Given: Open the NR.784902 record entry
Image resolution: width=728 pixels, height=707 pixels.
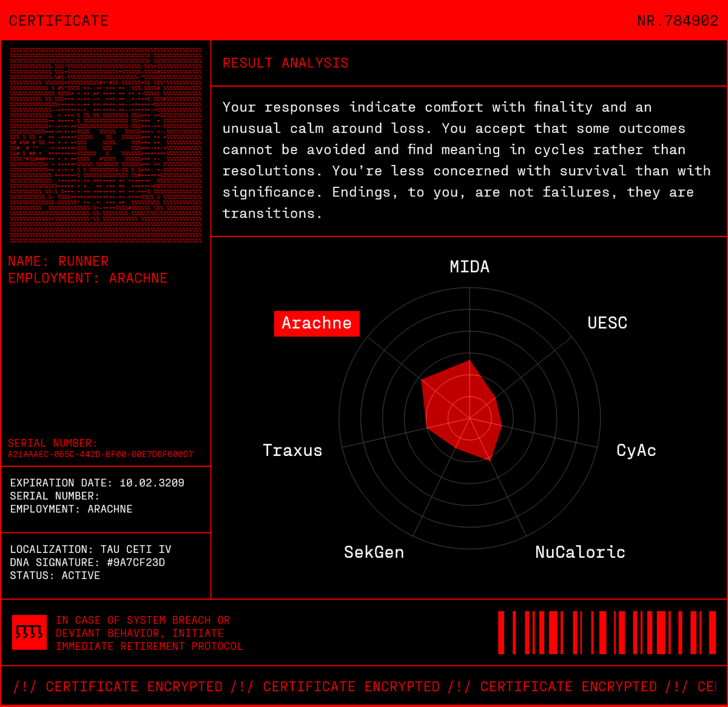Looking at the screenshot, I should coord(677,21).
